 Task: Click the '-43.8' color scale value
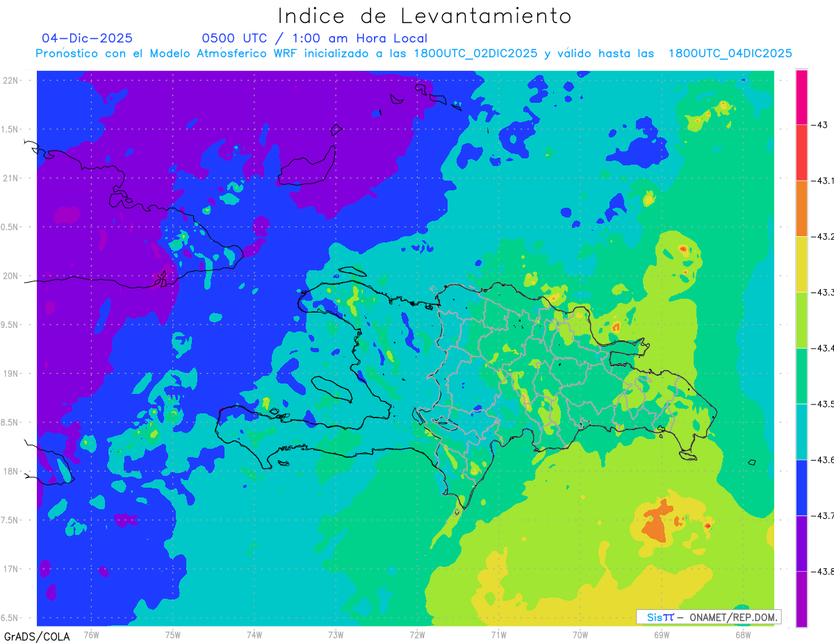click(x=824, y=571)
